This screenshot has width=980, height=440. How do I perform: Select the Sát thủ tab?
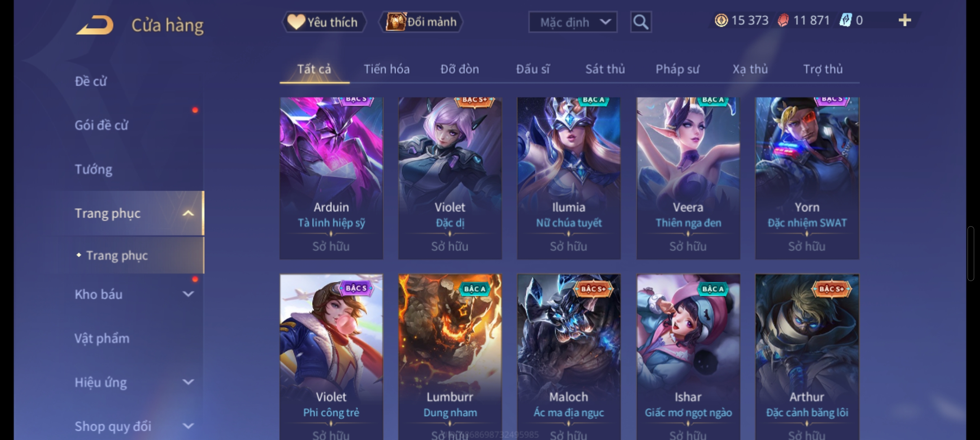[x=605, y=69]
